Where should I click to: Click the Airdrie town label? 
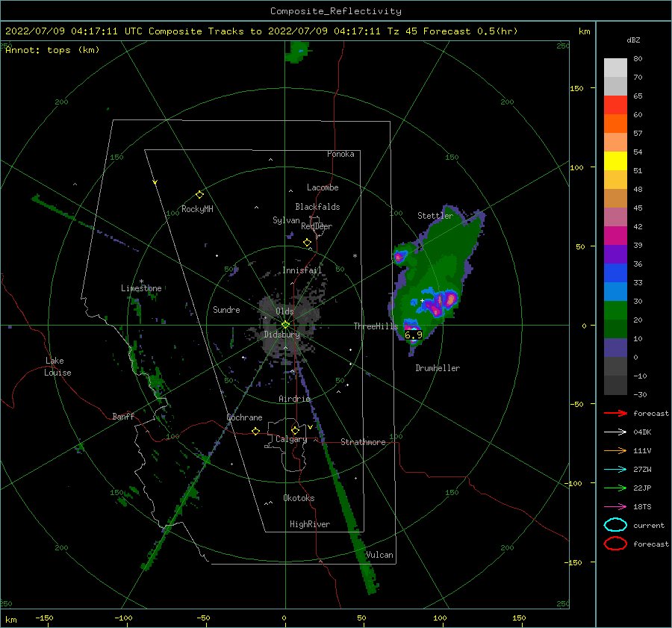(x=294, y=399)
